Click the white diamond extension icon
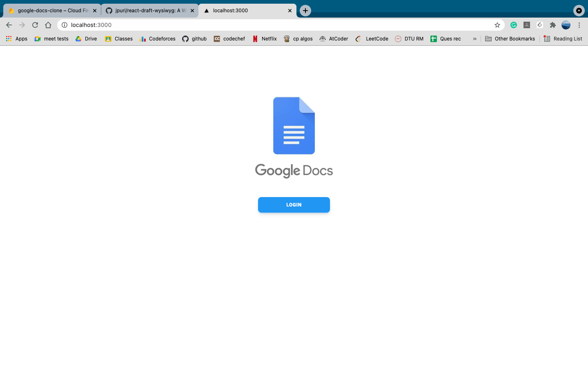Screen dimensions: 588x368 (x=540, y=25)
